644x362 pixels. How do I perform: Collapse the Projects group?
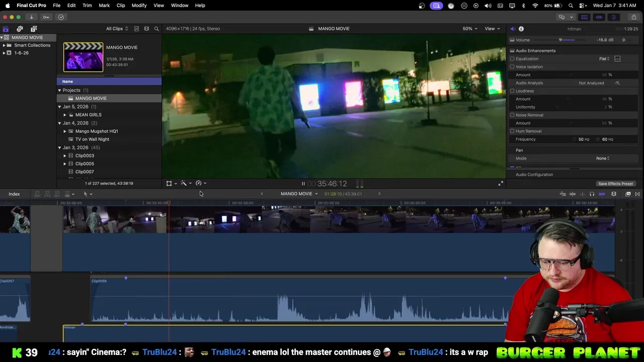[59, 90]
